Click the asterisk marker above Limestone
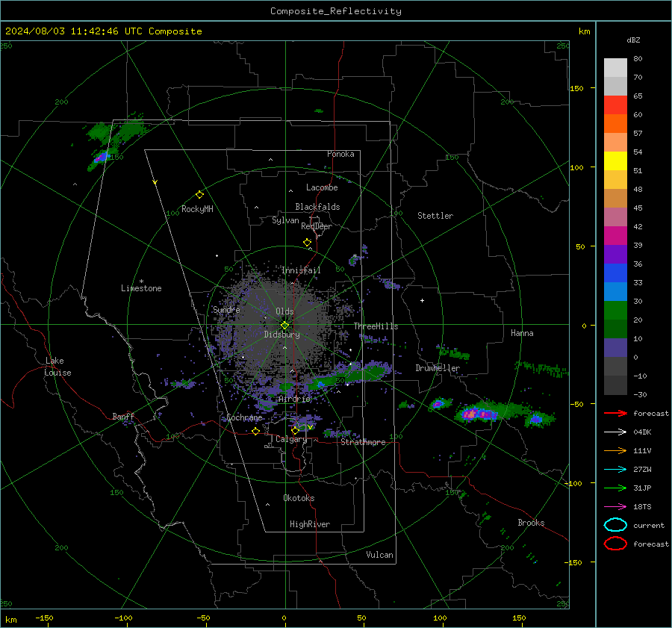Viewport: 672px width, 628px height. [141, 282]
